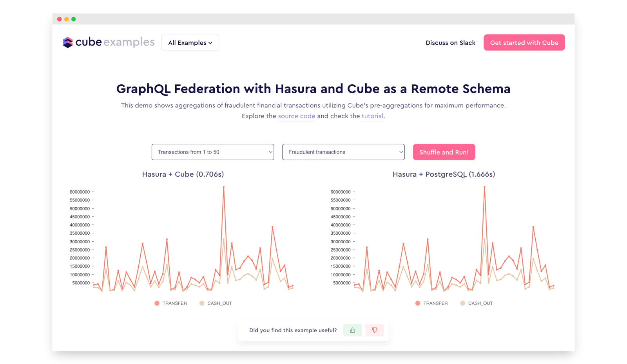Open the Transactions from 1 to 50 dropdown
The width and height of the screenshot is (627, 364).
tap(213, 152)
